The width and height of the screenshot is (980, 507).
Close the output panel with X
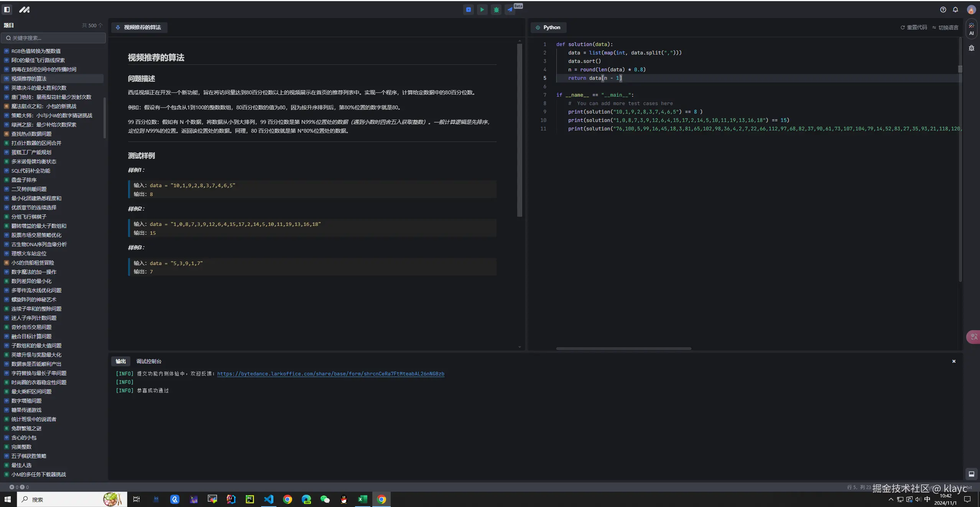click(954, 361)
